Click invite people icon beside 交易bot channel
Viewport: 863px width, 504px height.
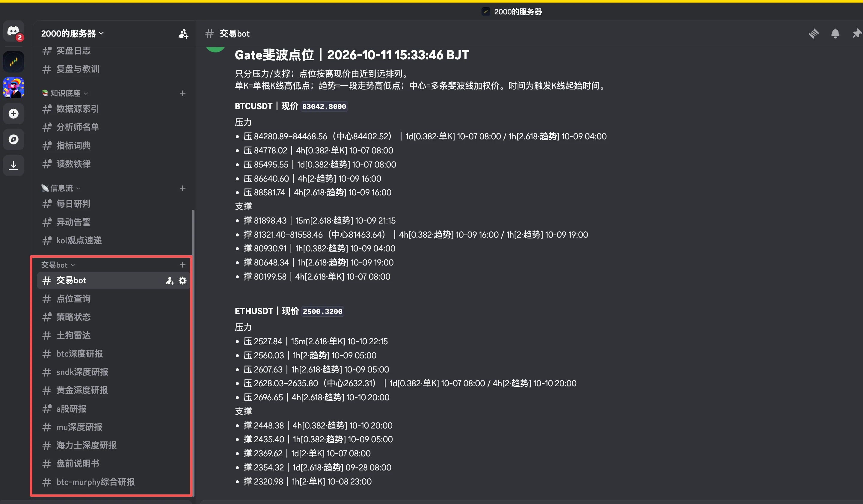170,280
